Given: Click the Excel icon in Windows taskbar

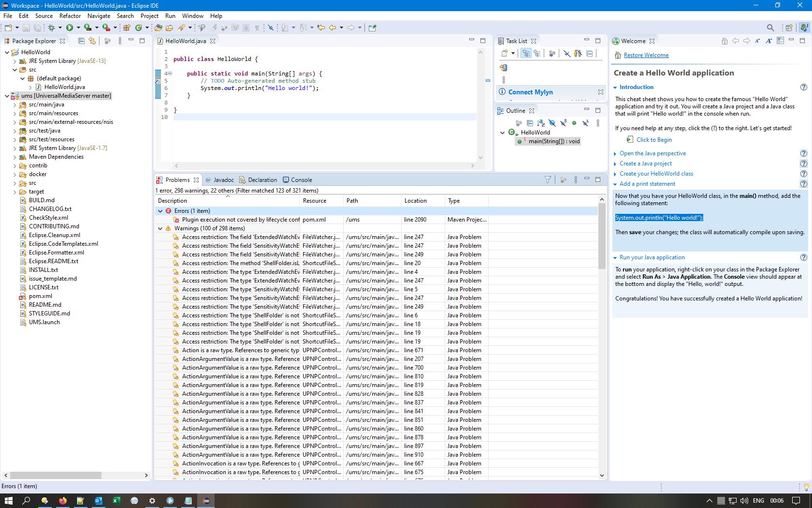Looking at the screenshot, I should click(x=116, y=501).
